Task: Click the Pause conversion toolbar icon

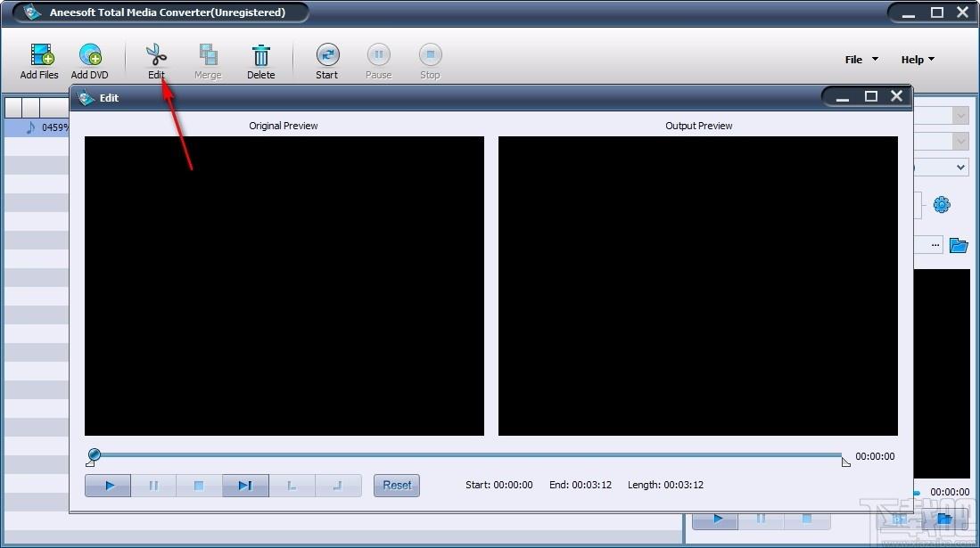Action: 378,55
